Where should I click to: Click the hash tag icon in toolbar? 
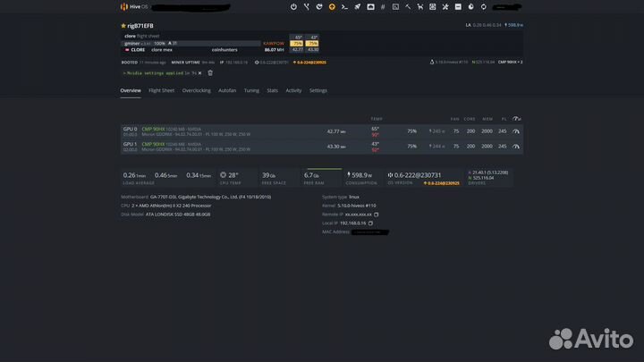point(383,6)
